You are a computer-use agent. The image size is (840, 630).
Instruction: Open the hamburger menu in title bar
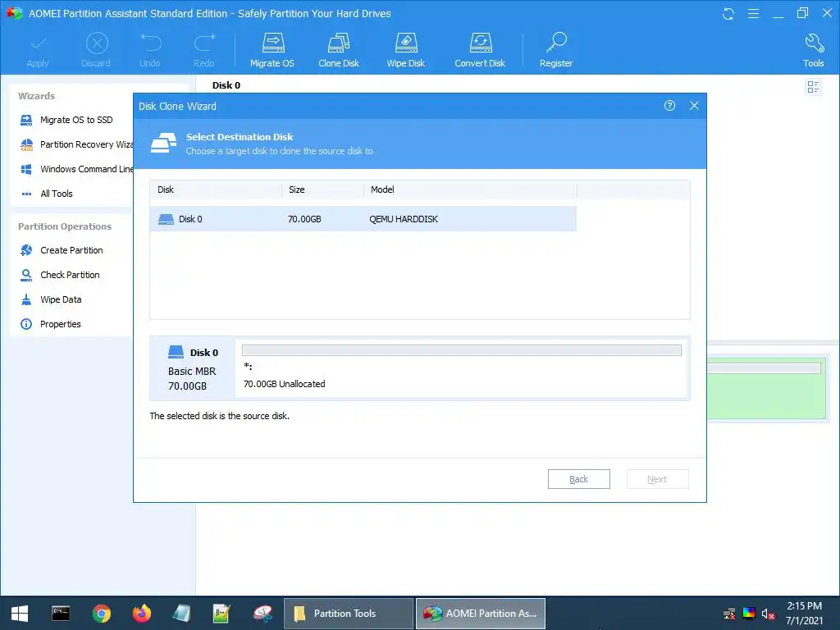(x=753, y=13)
